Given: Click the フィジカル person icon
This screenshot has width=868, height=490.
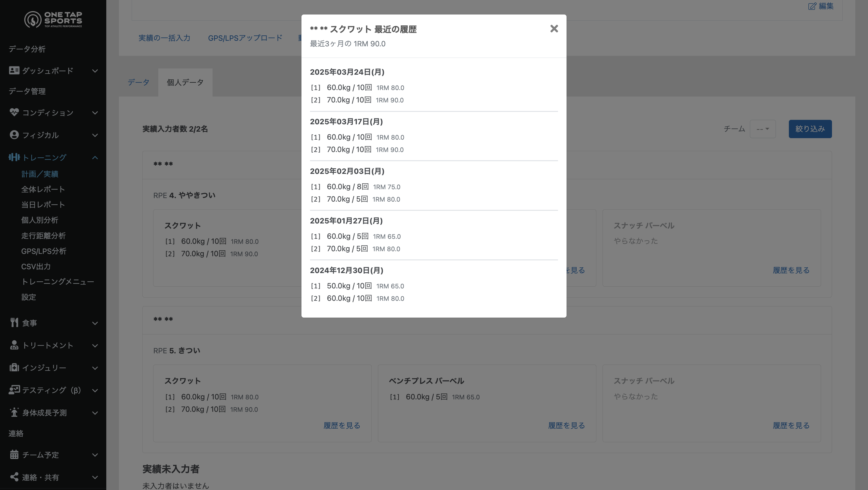Looking at the screenshot, I should coord(14,135).
